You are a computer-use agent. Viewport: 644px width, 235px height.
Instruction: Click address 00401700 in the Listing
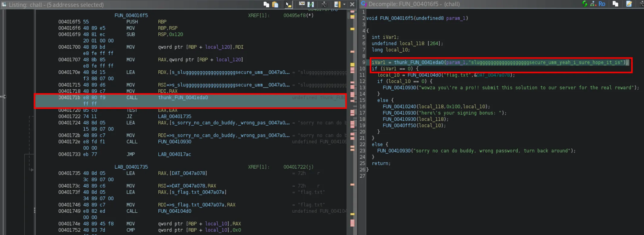pyautogui.click(x=69, y=47)
